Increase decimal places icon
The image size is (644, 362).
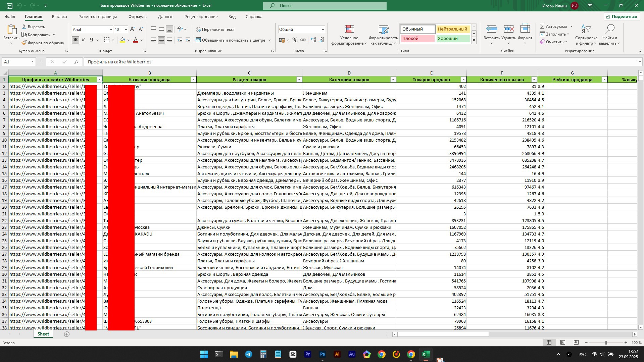(313, 40)
